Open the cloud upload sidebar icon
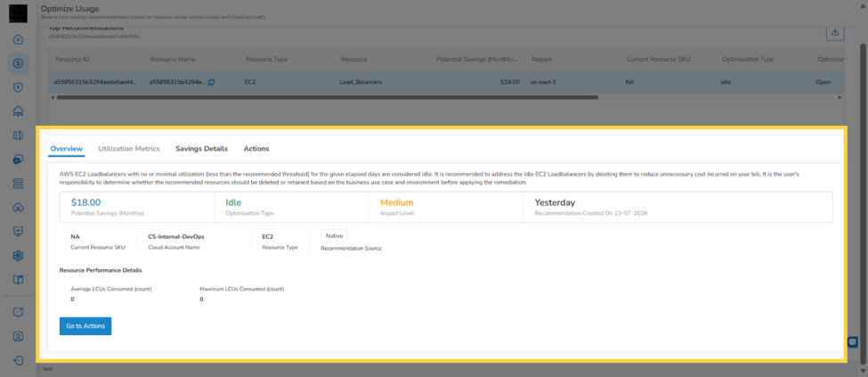This screenshot has height=377, width=868. click(x=19, y=208)
